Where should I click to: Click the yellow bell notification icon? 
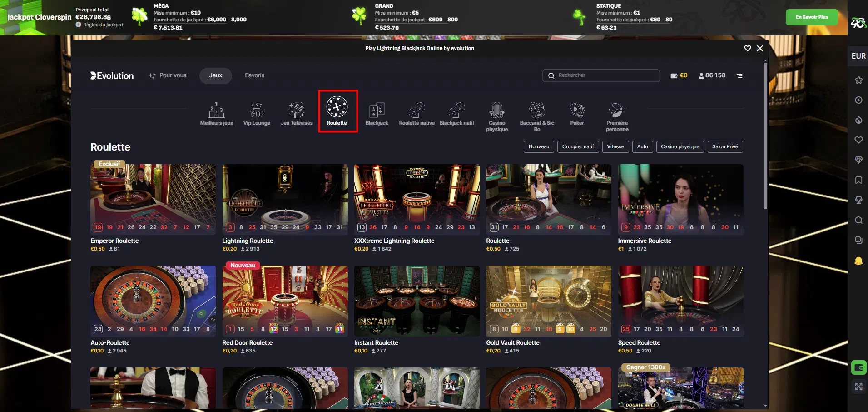pos(858,261)
